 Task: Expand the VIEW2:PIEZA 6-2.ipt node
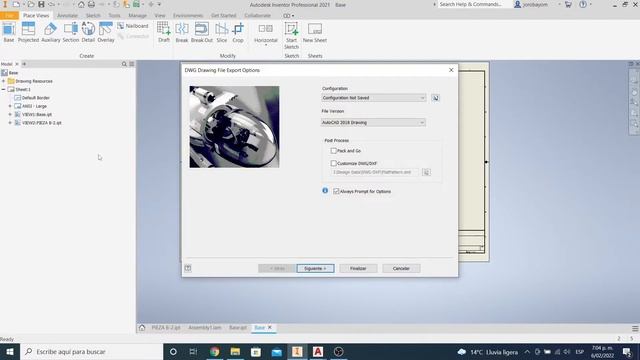(x=10, y=122)
